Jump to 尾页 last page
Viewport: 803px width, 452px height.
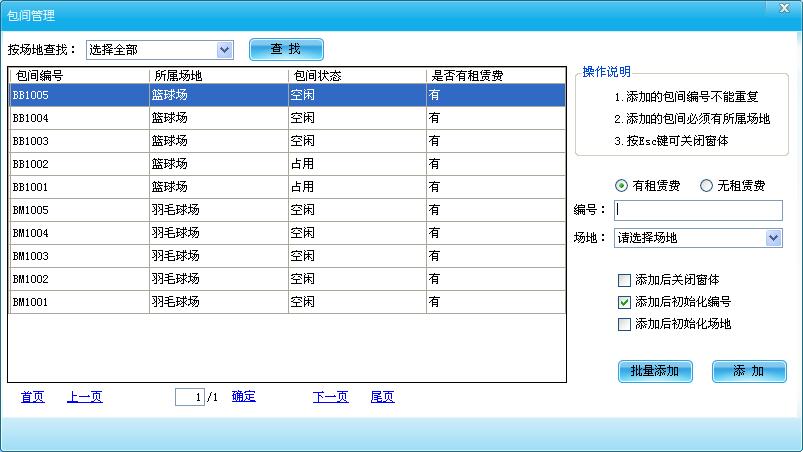click(382, 397)
